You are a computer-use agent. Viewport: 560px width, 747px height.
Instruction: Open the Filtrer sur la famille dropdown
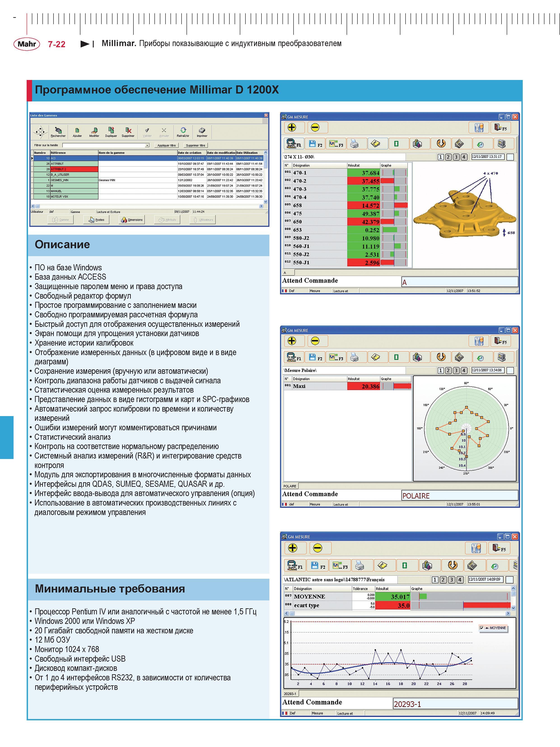(147, 145)
